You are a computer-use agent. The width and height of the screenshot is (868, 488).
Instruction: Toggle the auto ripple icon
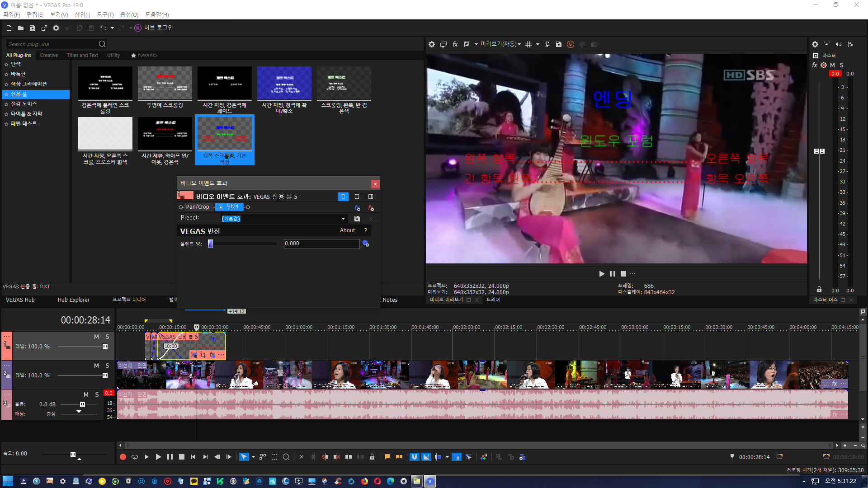click(x=438, y=457)
